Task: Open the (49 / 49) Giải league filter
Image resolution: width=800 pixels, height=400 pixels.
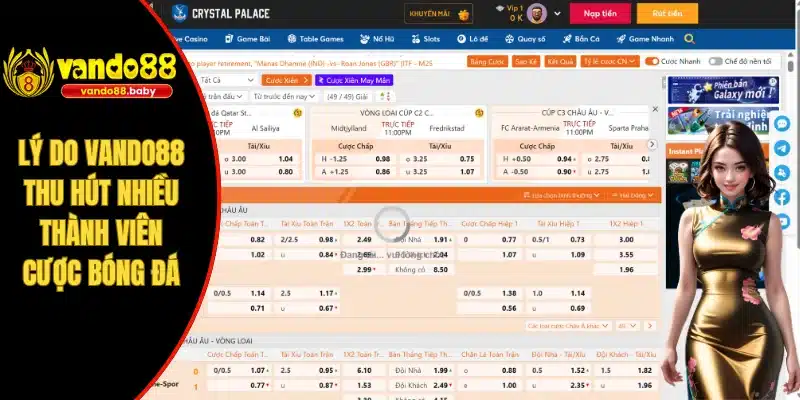Action: (x=347, y=96)
